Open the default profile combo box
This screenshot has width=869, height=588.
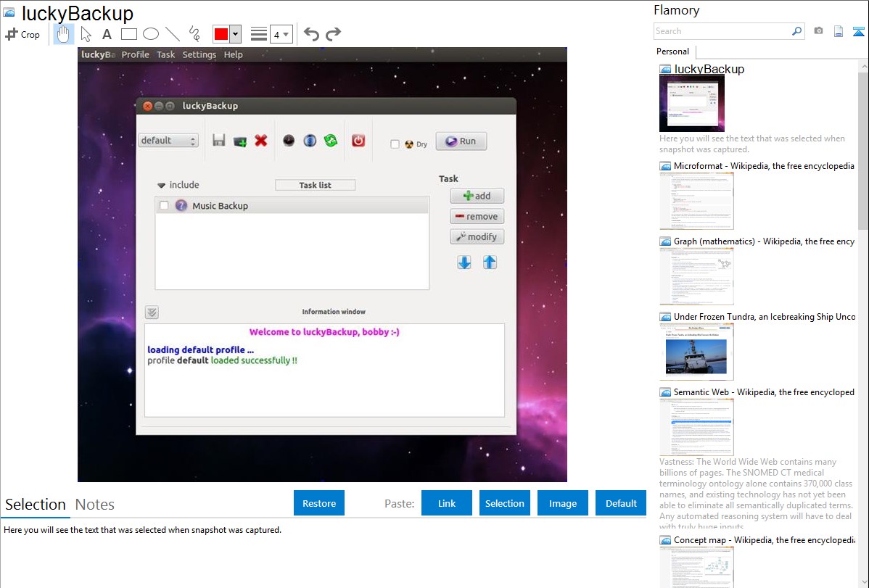168,141
